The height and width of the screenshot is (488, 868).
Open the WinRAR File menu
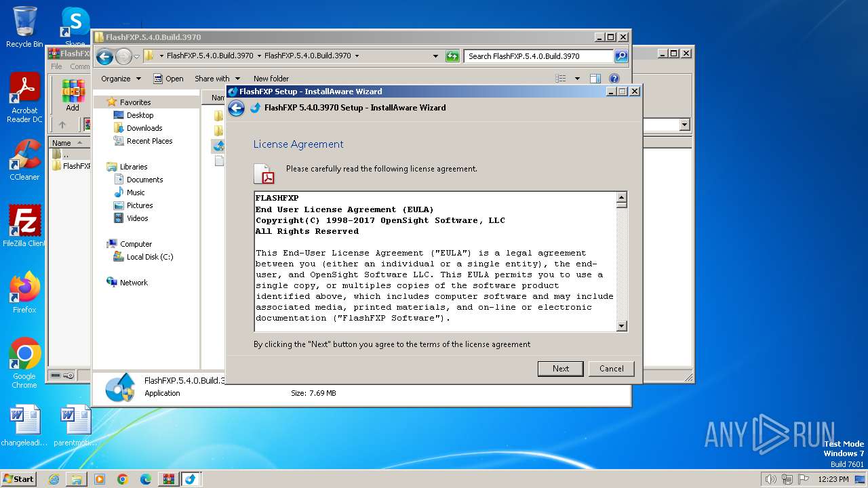[56, 66]
